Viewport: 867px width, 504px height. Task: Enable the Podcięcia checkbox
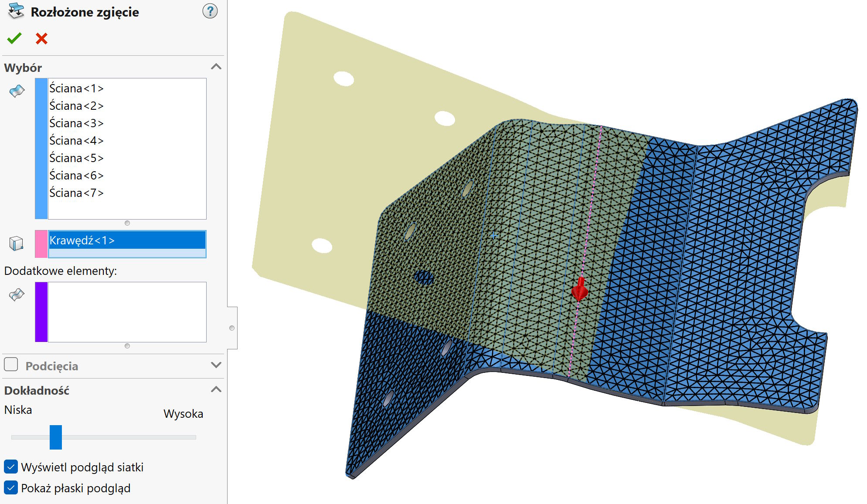(x=11, y=364)
